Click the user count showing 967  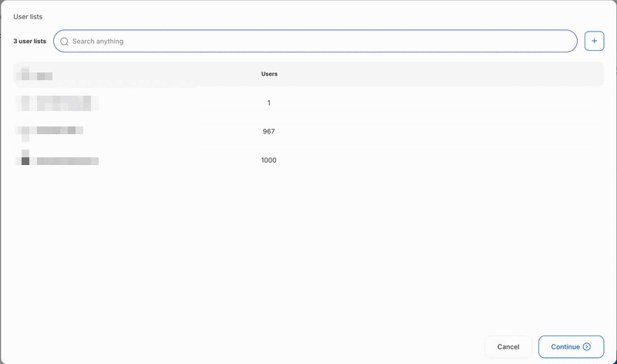(268, 132)
